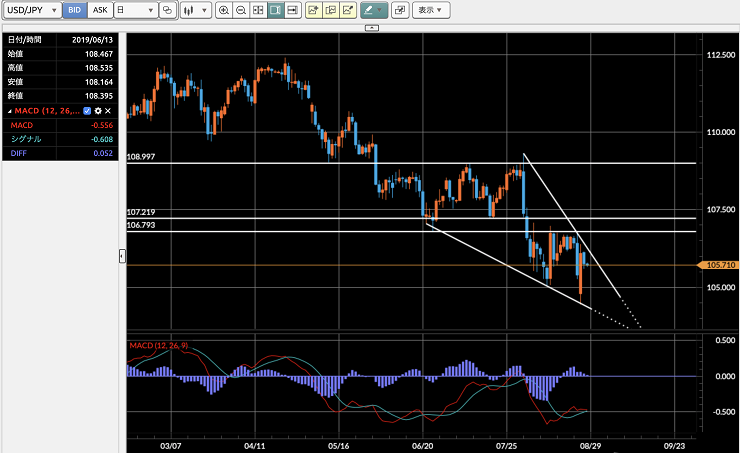The width and height of the screenshot is (740, 453).
Task: Select the BID price toggle
Action: (x=75, y=10)
